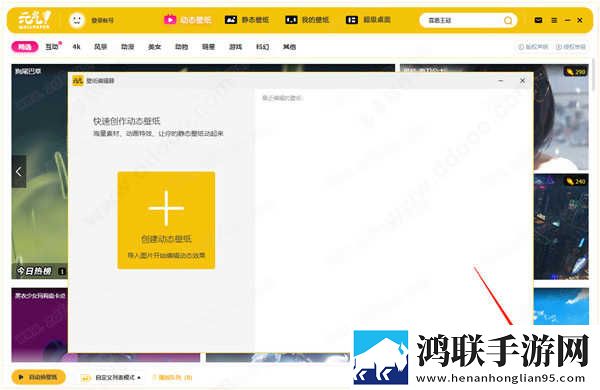Select the pink 精选 featured category
The image size is (600, 390).
pyautogui.click(x=25, y=47)
